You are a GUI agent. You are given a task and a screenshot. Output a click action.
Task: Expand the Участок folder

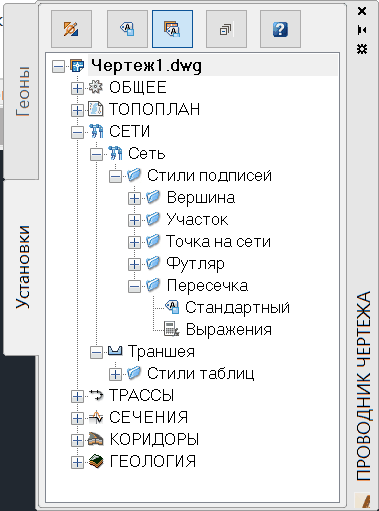[134, 221]
